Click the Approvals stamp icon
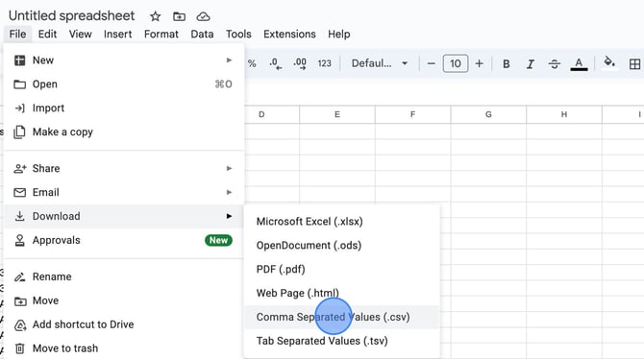Screen dimensions: 644x359 20,240
